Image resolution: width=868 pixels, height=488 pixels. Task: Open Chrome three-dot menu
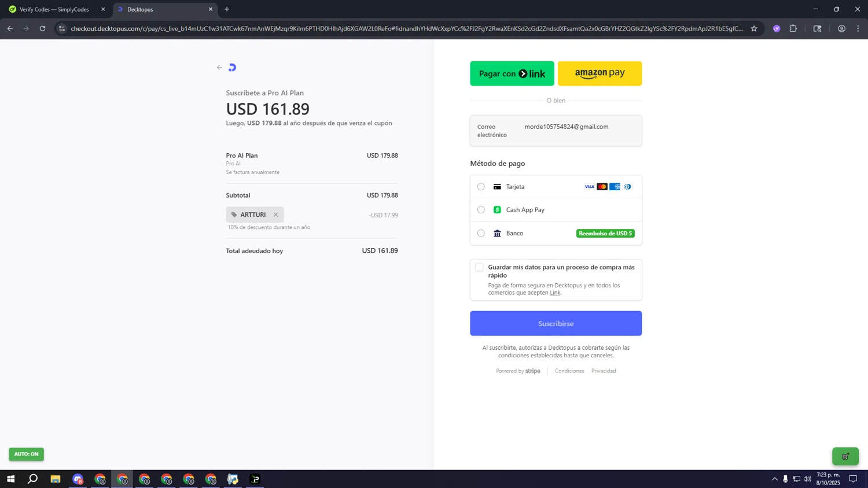[858, 28]
